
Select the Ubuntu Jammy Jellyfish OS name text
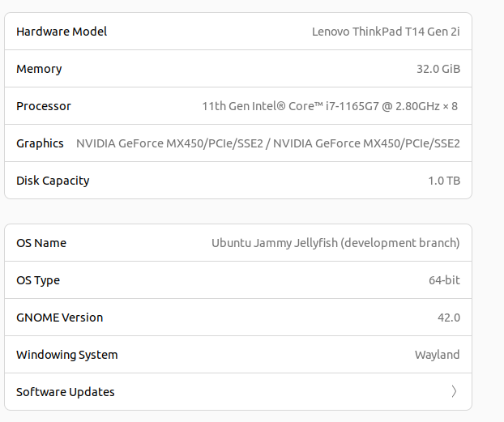point(335,243)
